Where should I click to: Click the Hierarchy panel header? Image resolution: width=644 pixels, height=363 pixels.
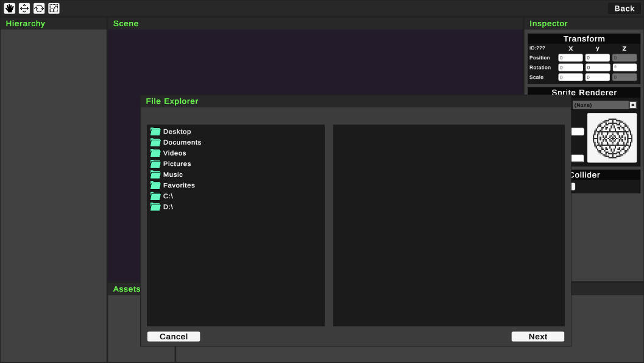tap(26, 23)
